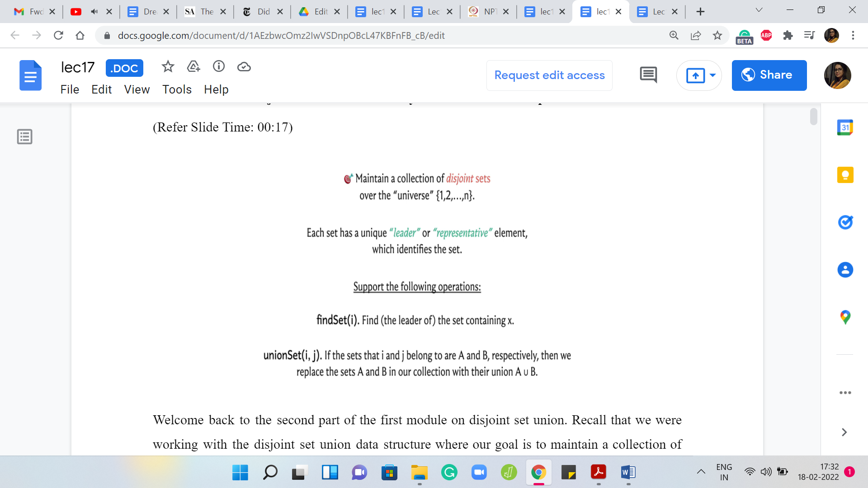Open the File menu

click(x=70, y=89)
